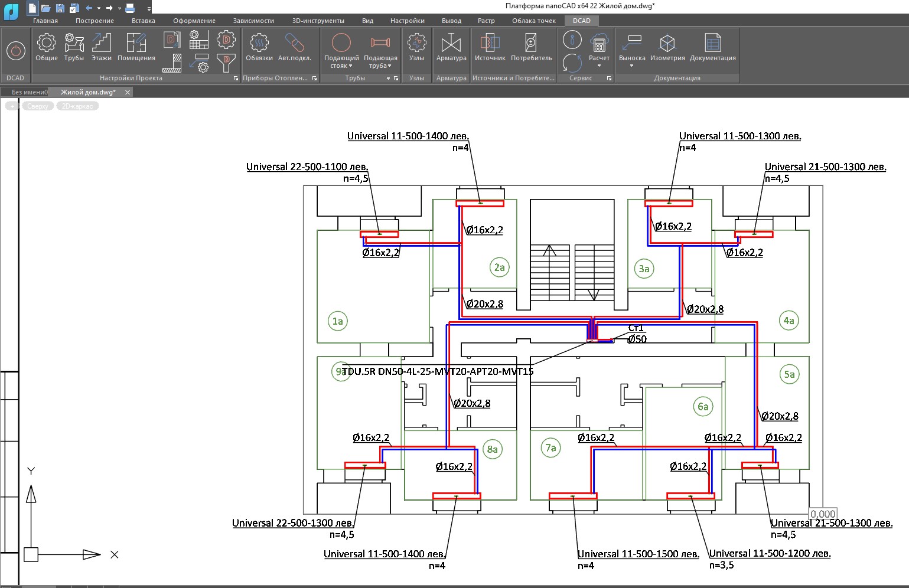909x588 pixels.
Task: Click the Сверху viewport view control
Action: pos(38,106)
